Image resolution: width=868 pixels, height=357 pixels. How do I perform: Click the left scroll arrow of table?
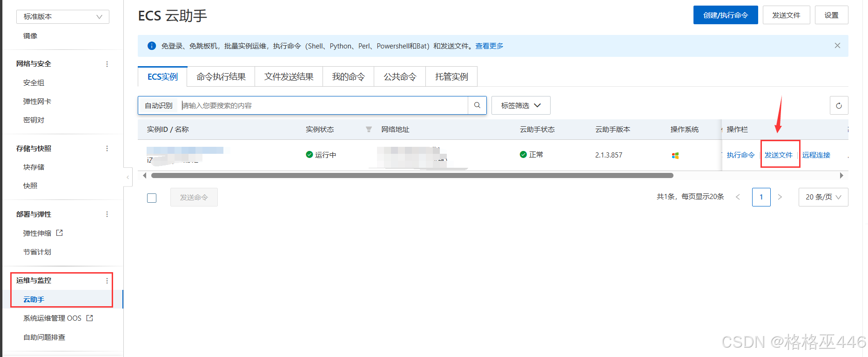click(x=145, y=176)
